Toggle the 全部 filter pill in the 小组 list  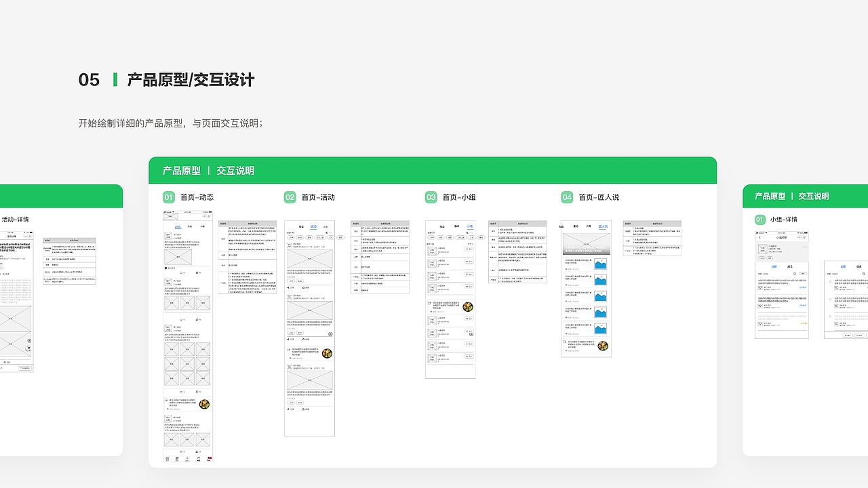coord(432,237)
